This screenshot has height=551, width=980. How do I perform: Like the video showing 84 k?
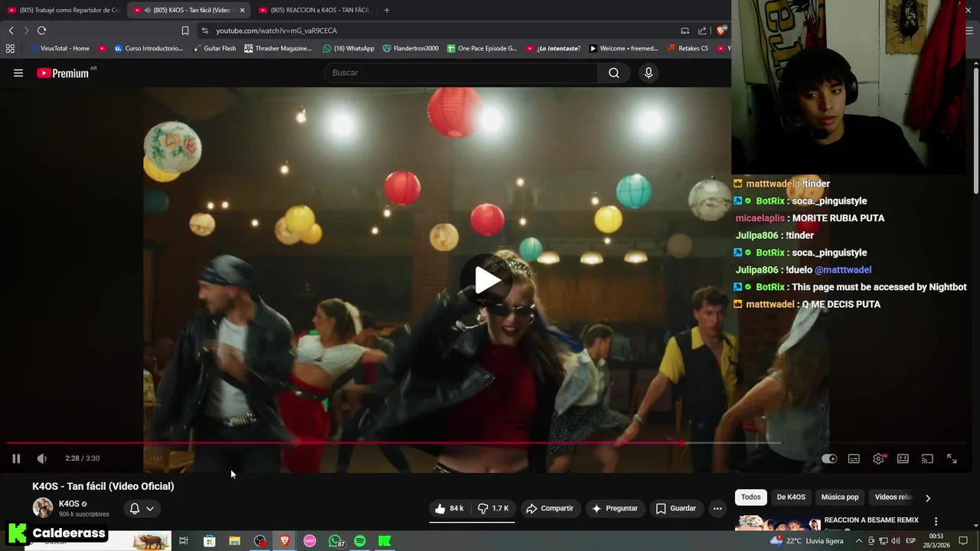point(449,508)
